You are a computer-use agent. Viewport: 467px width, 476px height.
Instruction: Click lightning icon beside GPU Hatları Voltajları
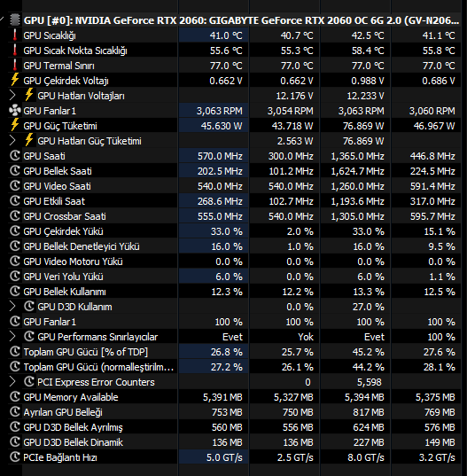click(x=29, y=96)
